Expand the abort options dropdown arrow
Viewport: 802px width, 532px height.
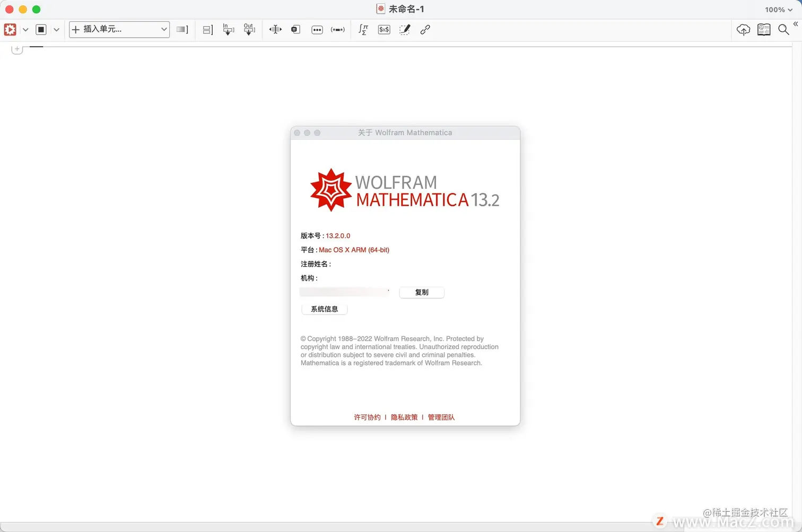tap(56, 30)
